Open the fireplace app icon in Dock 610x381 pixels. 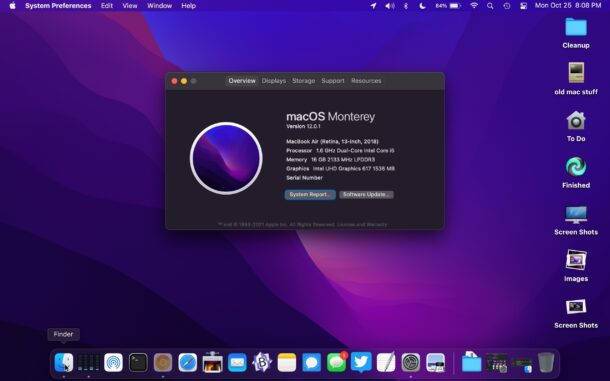coord(212,362)
